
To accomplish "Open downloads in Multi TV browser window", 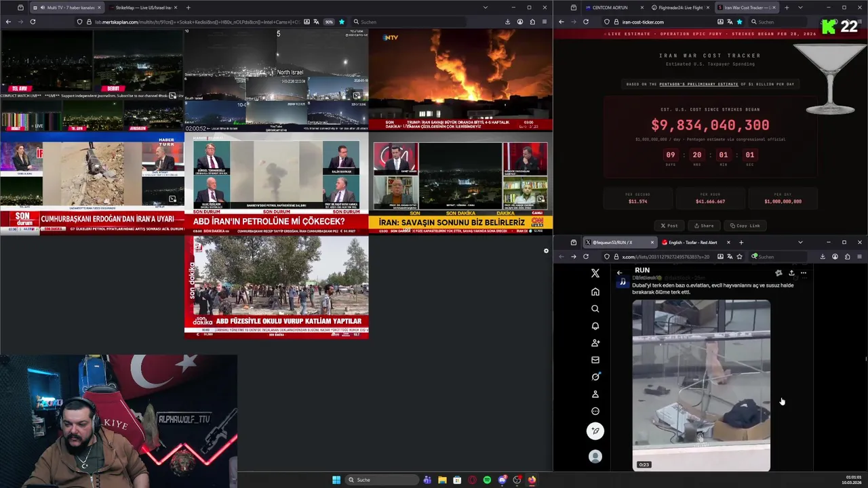I will coord(507,22).
